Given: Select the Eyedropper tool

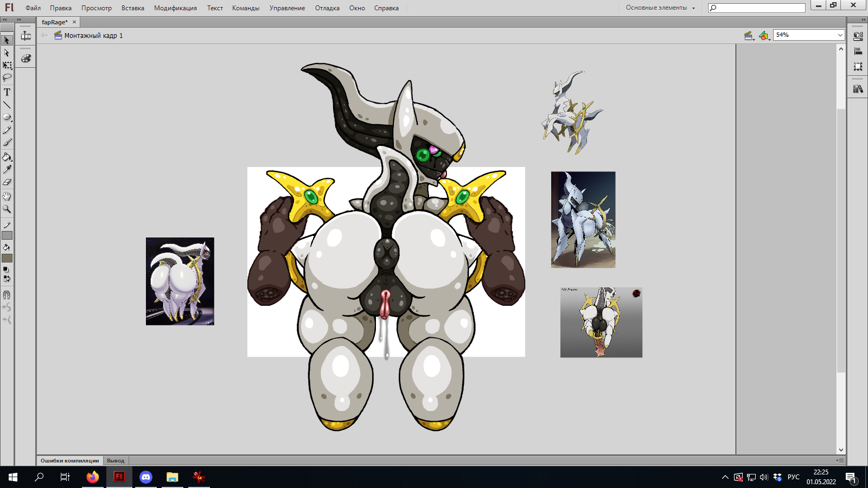Looking at the screenshot, I should 7,170.
